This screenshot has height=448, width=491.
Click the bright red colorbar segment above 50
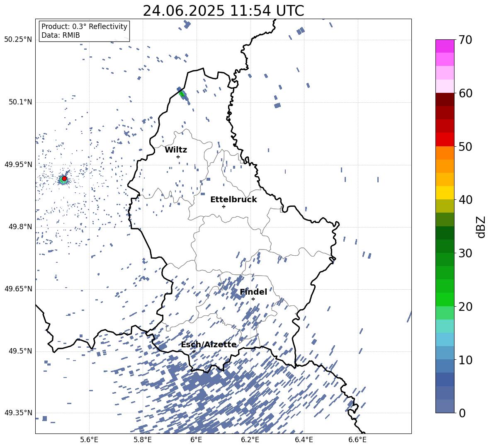(x=445, y=140)
